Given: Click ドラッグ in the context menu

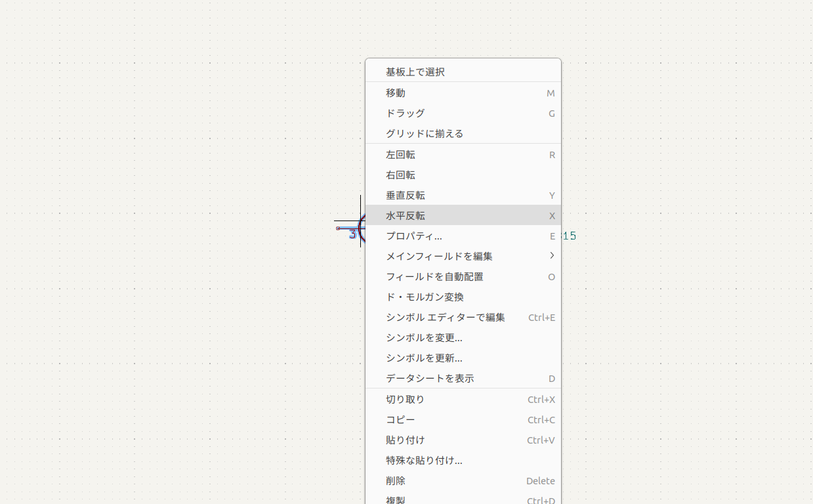Looking at the screenshot, I should click(406, 114).
